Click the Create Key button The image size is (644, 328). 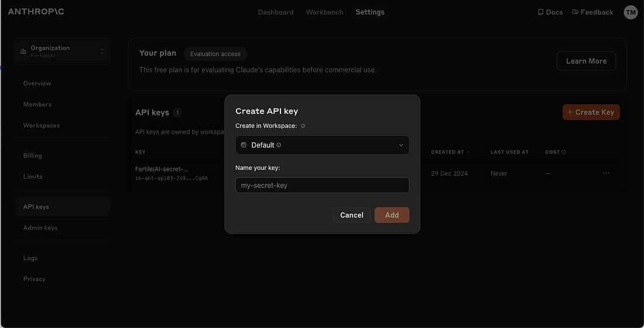coord(591,112)
